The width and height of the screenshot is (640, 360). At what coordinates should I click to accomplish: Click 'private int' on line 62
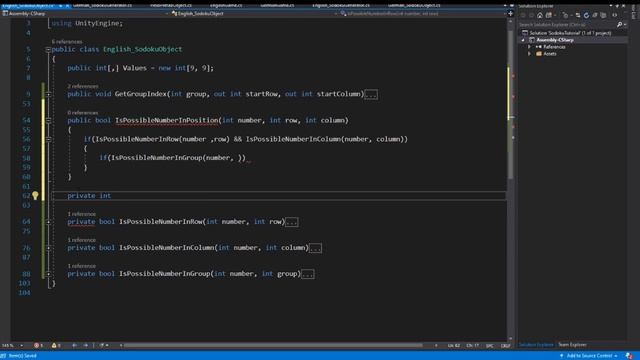tap(89, 196)
